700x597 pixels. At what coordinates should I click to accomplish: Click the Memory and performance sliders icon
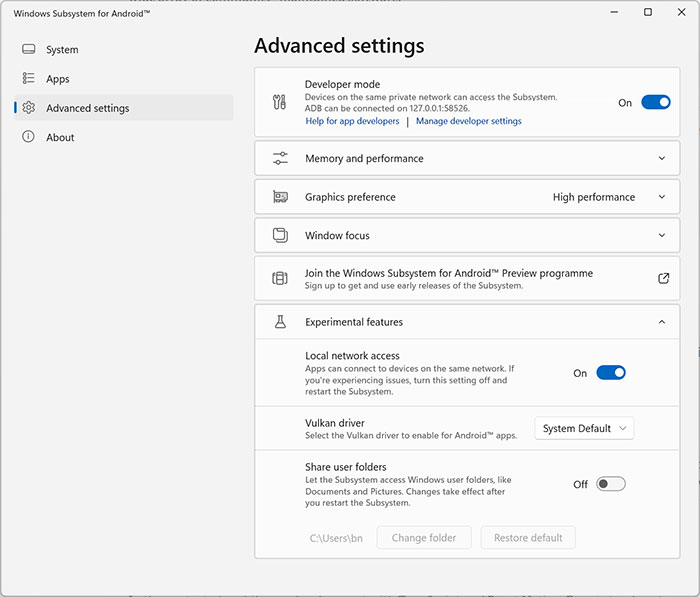coord(280,158)
